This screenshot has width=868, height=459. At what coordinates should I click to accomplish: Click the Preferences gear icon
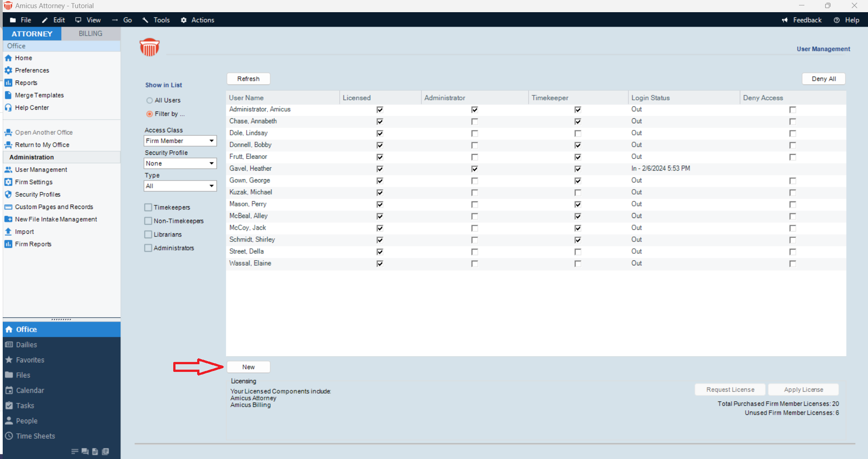[8, 70]
